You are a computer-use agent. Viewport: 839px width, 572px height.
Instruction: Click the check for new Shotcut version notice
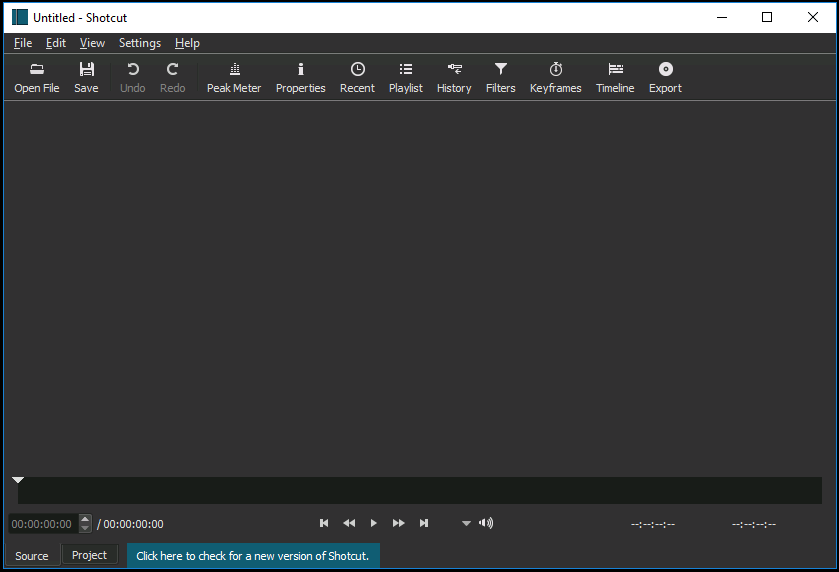point(253,556)
